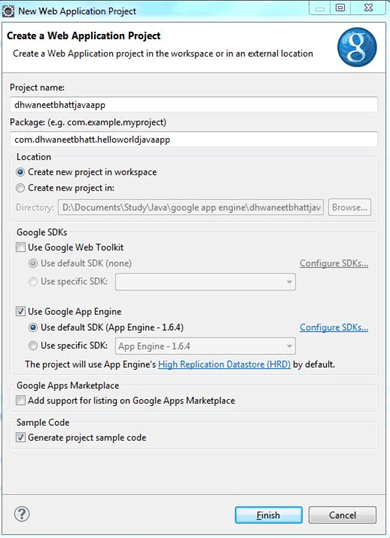Viewport: 390px width, 538px height.
Task: Click the help question mark icon
Action: tap(22, 514)
